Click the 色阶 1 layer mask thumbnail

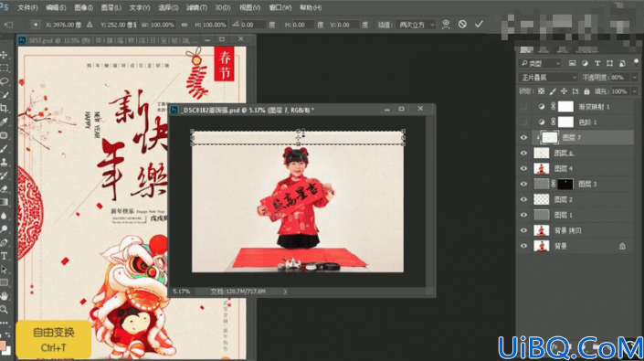click(x=565, y=122)
